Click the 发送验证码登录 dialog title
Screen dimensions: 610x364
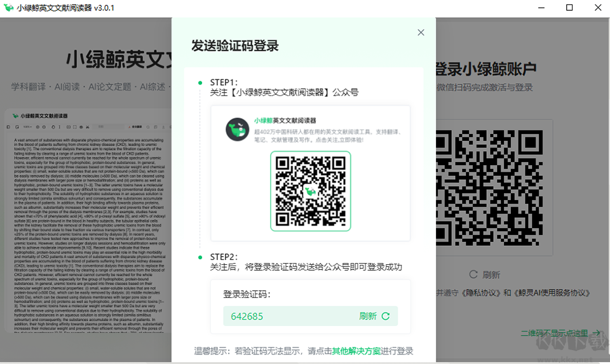point(234,46)
